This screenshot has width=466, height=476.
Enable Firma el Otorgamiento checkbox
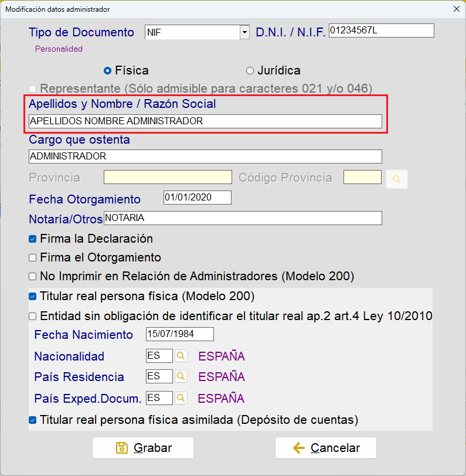[32, 258]
